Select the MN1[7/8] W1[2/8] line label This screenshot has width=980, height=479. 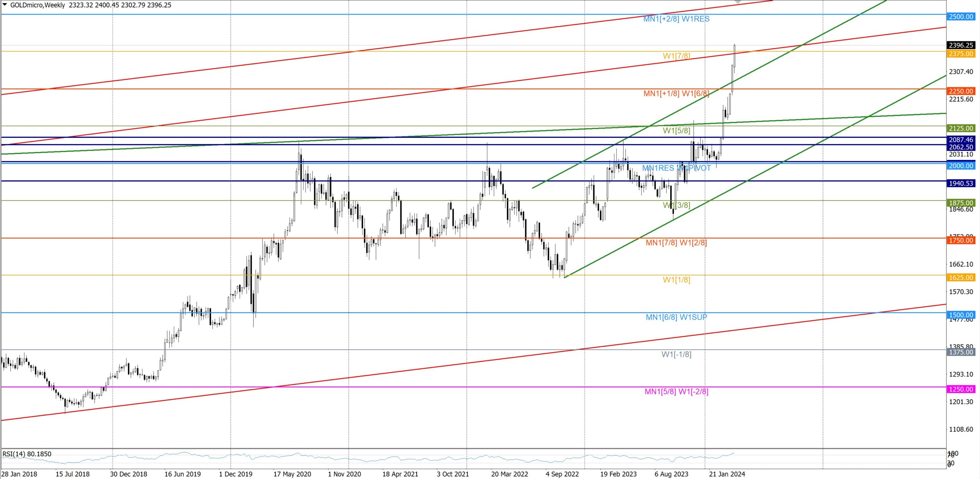click(676, 243)
